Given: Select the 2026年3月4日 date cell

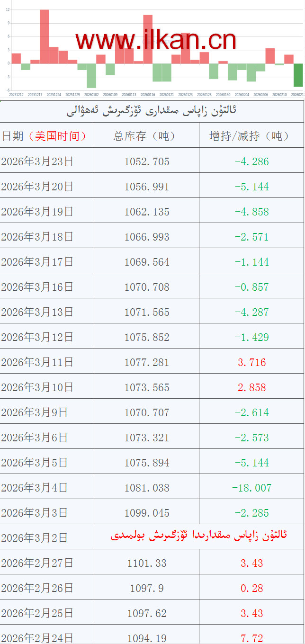Looking at the screenshot, I should (35, 488).
